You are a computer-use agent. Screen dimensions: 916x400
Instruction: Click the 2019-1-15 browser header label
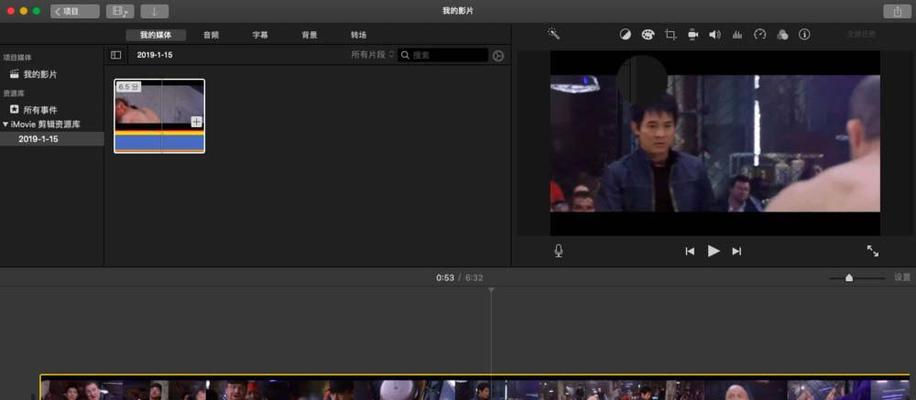coord(155,55)
